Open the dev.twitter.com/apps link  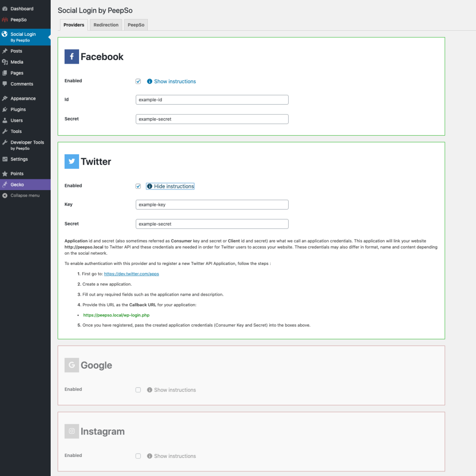pyautogui.click(x=132, y=274)
